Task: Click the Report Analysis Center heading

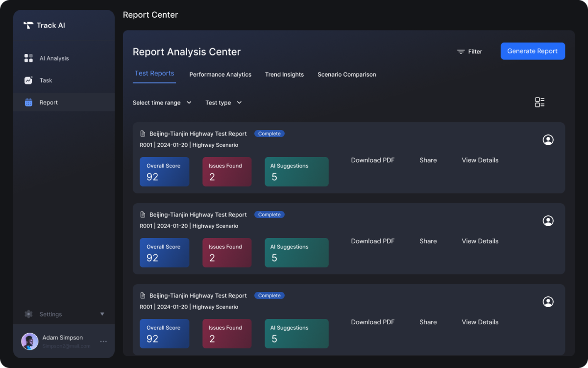Action: click(187, 52)
